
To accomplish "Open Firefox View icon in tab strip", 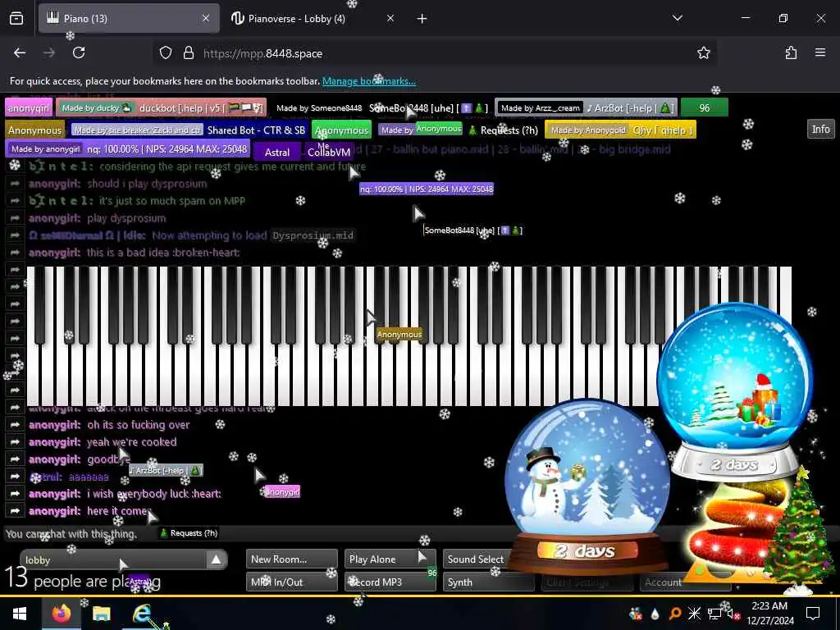I will (x=16, y=19).
